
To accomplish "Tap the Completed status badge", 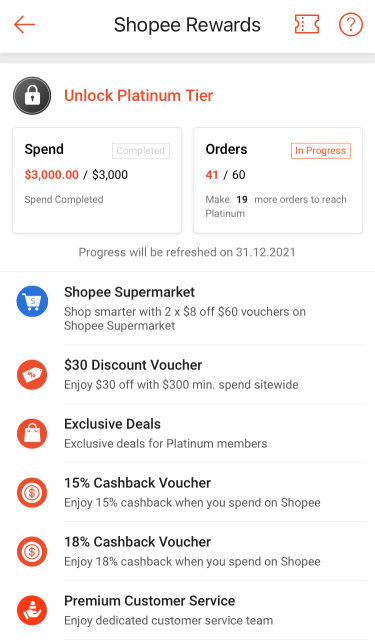I will (x=141, y=150).
